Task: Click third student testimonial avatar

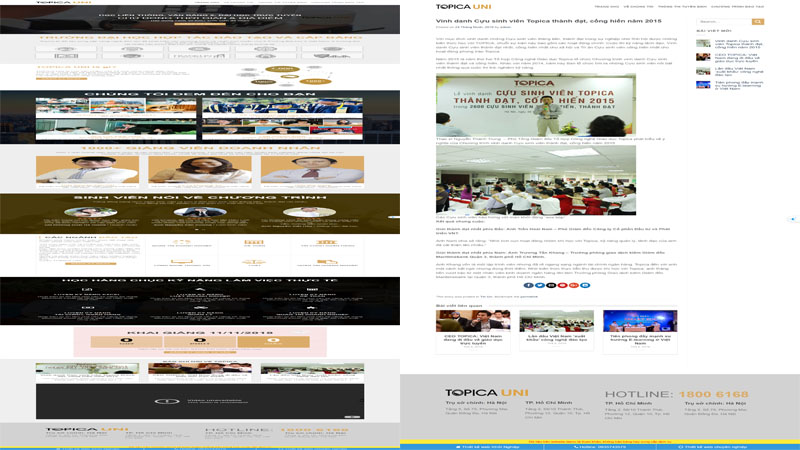Action: 309,212
